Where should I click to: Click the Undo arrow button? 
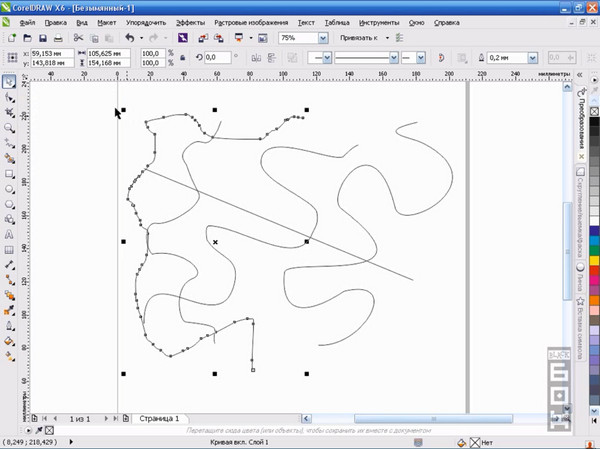tap(131, 37)
